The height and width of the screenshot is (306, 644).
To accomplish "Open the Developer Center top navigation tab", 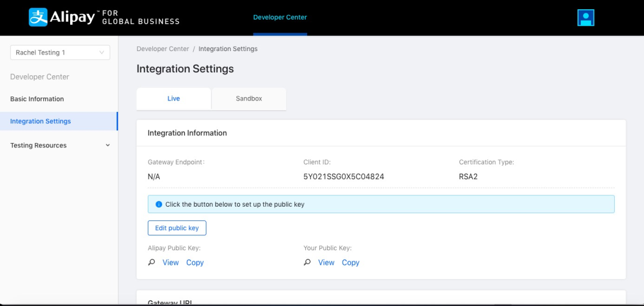I will point(280,17).
